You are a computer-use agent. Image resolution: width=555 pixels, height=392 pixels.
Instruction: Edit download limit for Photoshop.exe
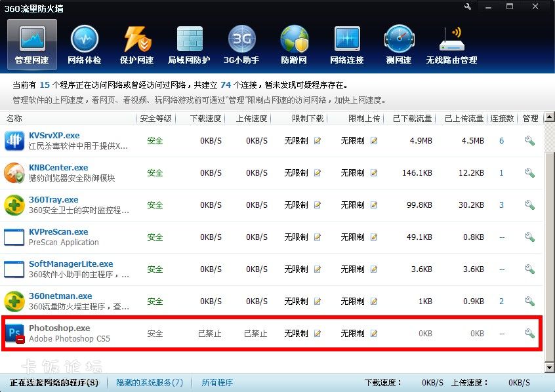coord(318,334)
